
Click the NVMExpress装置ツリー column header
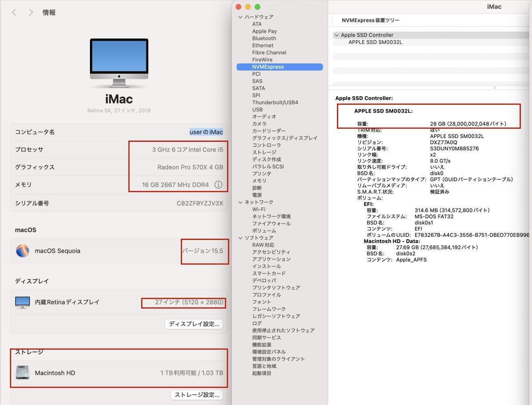[371, 20]
